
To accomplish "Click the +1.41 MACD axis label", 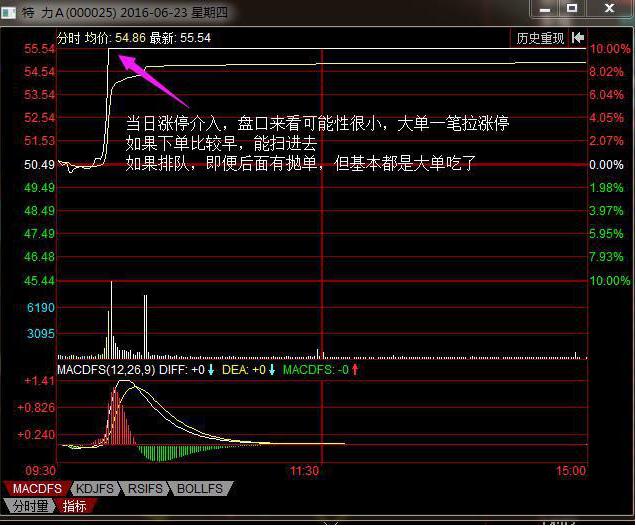I will pyautogui.click(x=39, y=381).
